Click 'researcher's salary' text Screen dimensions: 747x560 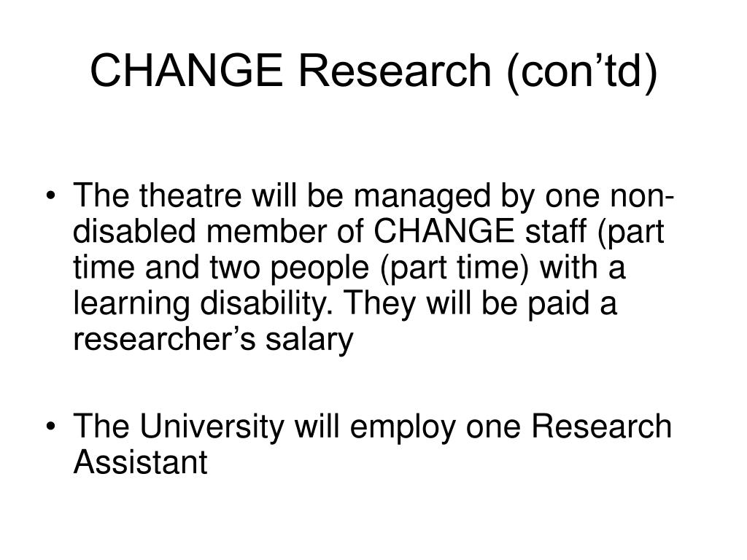[x=213, y=341]
